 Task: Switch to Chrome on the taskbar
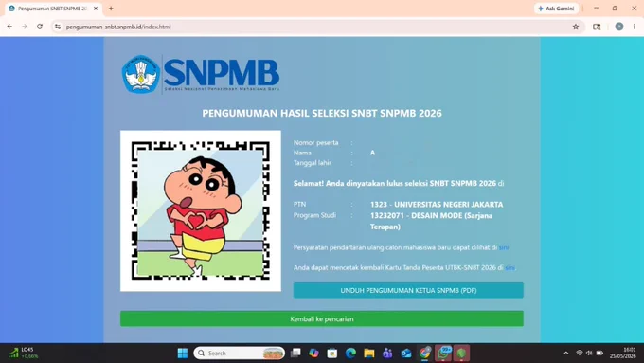click(424, 354)
